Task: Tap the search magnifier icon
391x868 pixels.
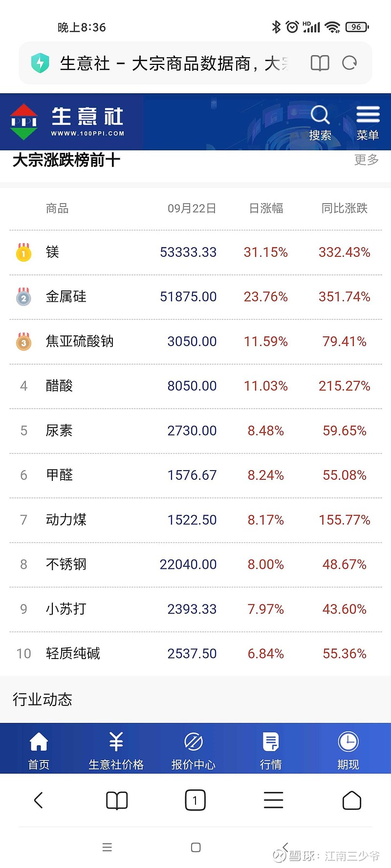Action: [320, 115]
